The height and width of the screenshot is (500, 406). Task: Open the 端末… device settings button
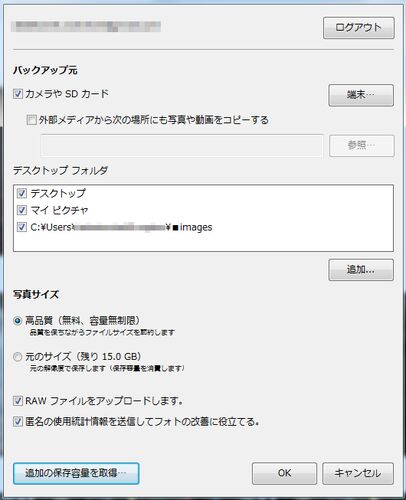pos(361,95)
